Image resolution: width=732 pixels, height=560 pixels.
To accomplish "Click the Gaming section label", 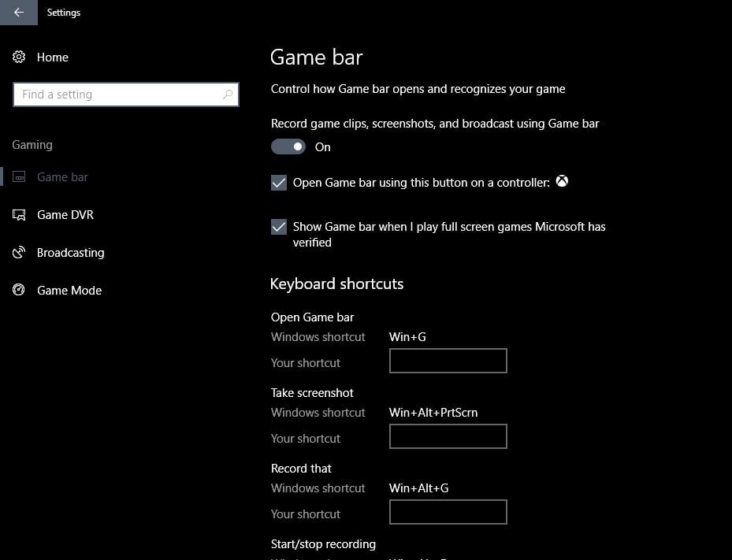I will 32,145.
